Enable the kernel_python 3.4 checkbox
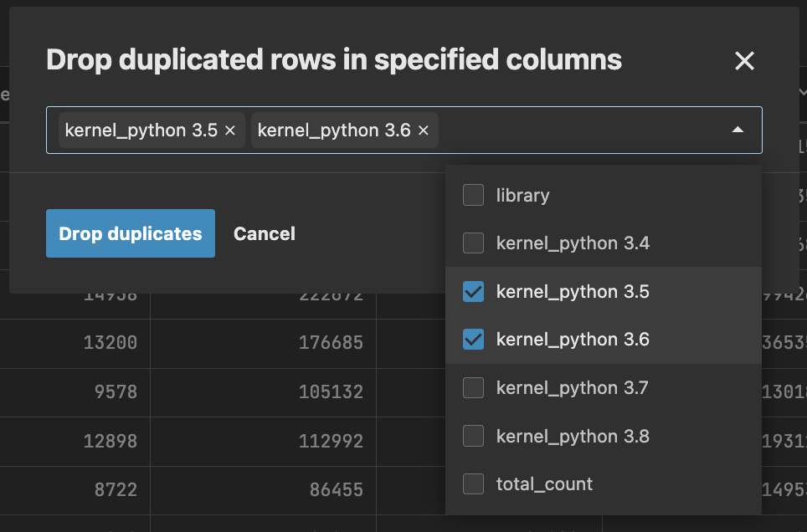 [x=474, y=243]
